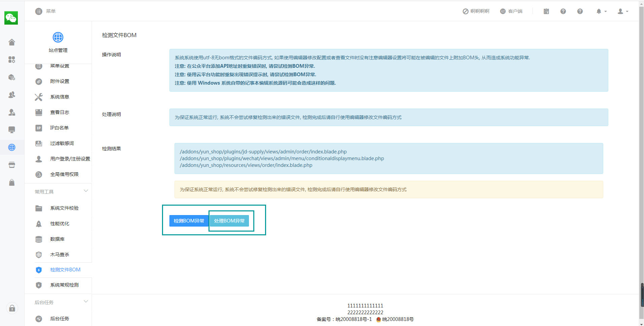Click the shopping bag icon in left rail
Screen dimensions: 644x326
click(x=12, y=182)
